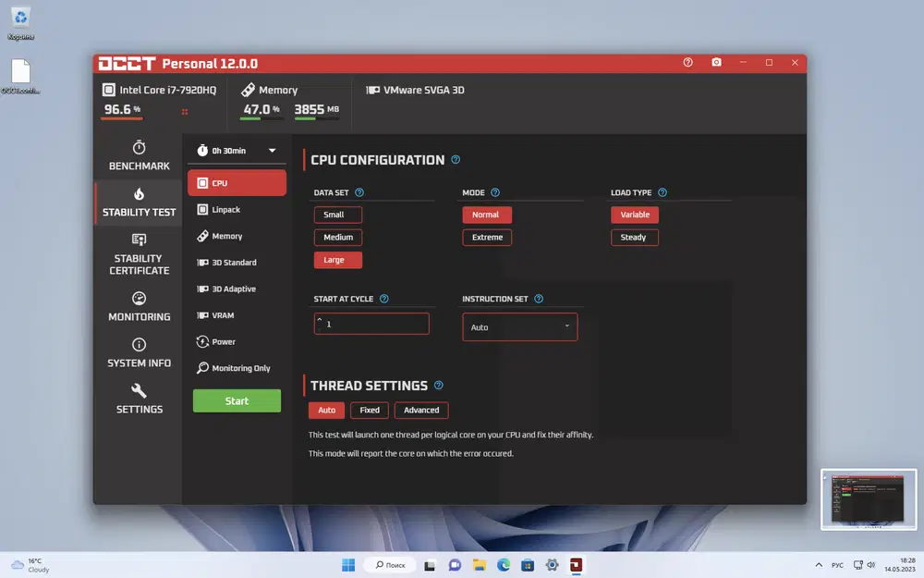This screenshot has height=578, width=924.
Task: Click the Memory stick icon in header
Action: 248,90
